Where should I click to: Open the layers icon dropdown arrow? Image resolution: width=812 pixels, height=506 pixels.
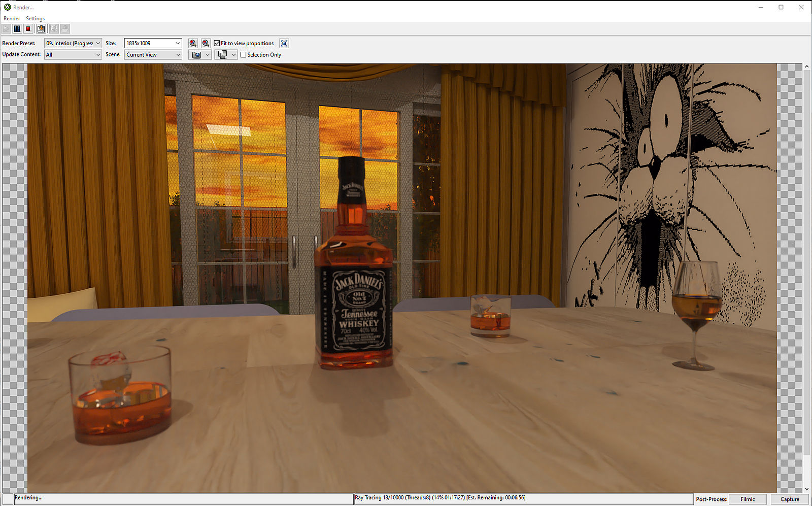point(234,55)
